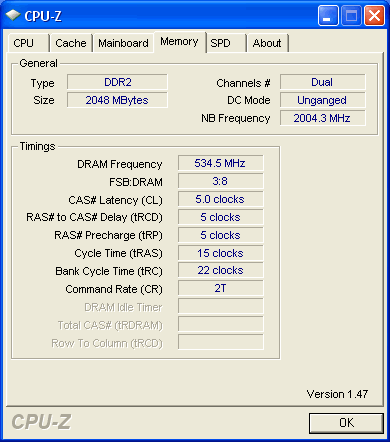Select the Mainboard tab
Screen dimensions: 390x442
(123, 43)
